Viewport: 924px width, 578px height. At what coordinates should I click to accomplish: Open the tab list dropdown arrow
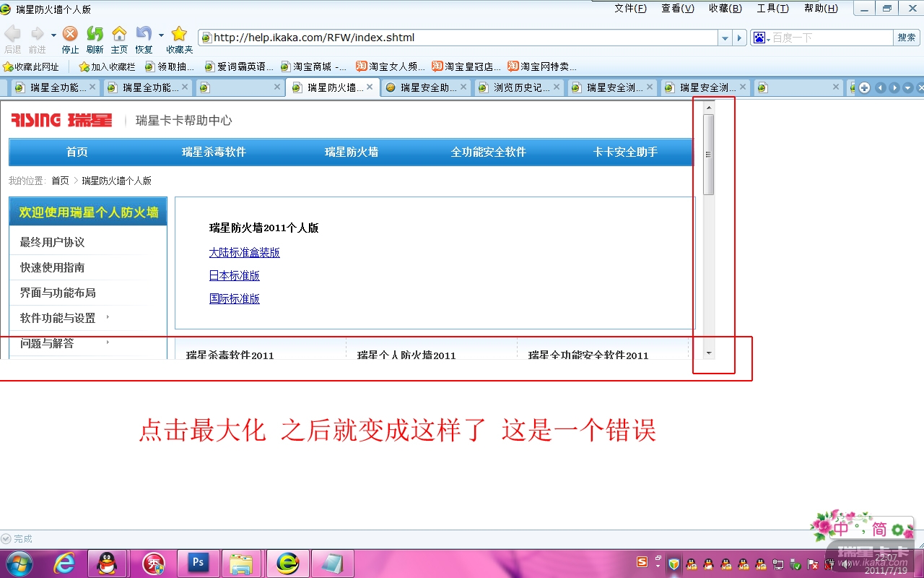(908, 87)
